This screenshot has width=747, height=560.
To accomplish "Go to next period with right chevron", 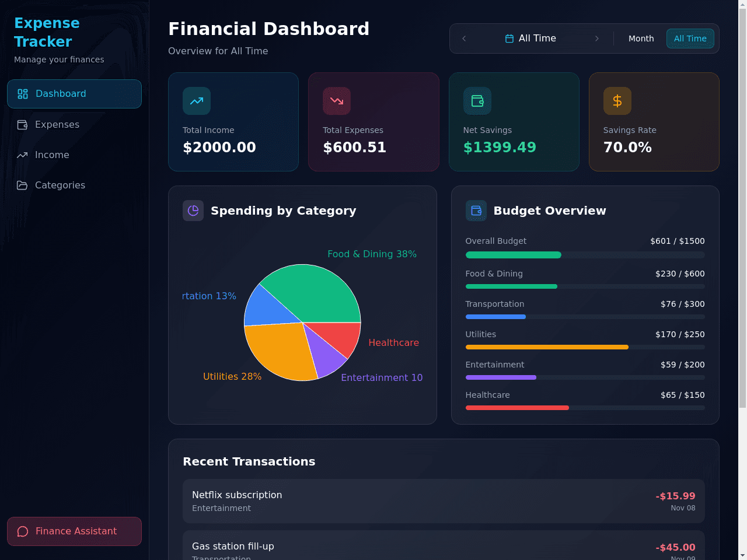I will coord(596,38).
